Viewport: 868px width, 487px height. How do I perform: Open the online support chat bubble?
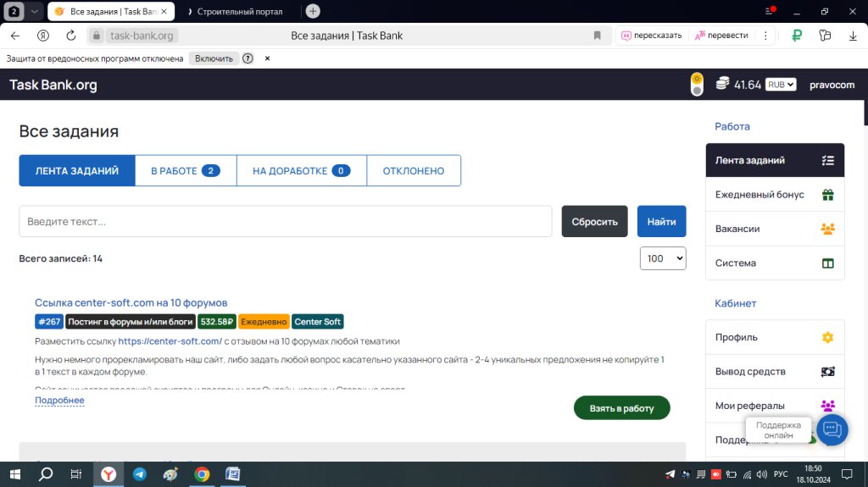point(832,430)
